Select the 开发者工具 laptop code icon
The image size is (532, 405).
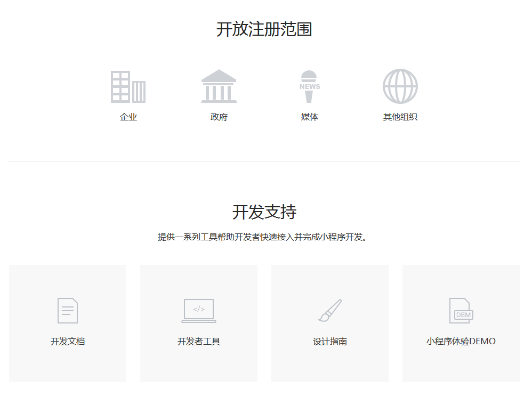tap(198, 310)
